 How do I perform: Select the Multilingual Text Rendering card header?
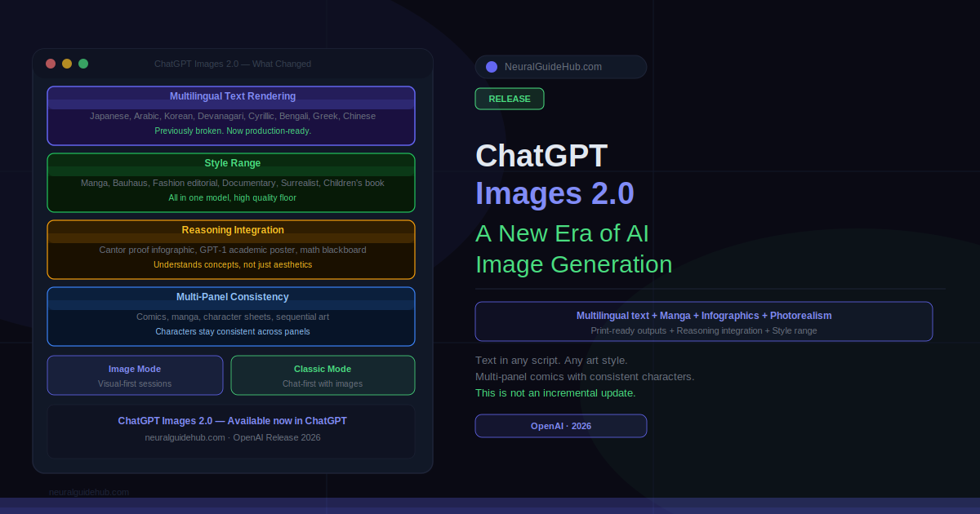click(x=232, y=97)
